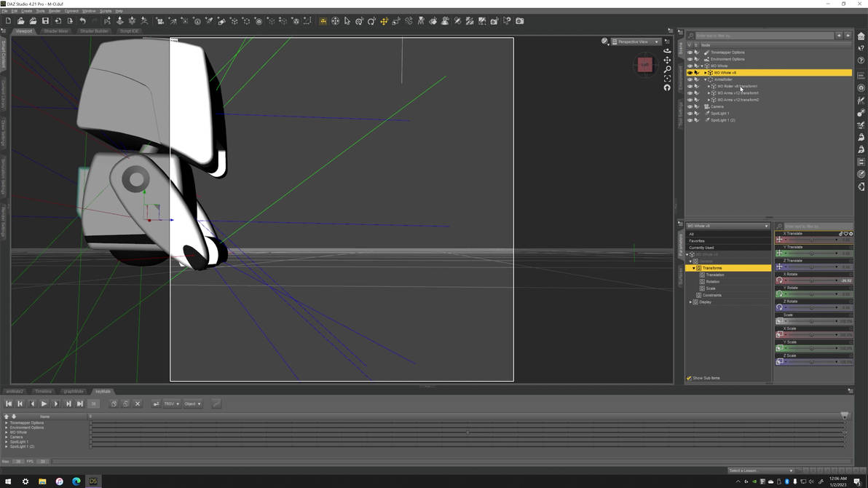Toggle visibility eye for Tonemapper Options

[x=690, y=52]
